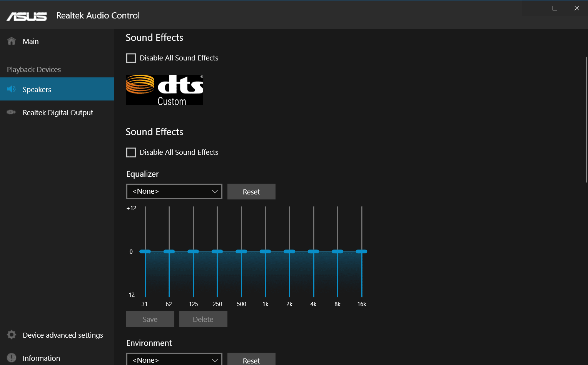Minimize the Realtek Audio Control window
Image resolution: width=588 pixels, height=365 pixels.
(x=533, y=8)
